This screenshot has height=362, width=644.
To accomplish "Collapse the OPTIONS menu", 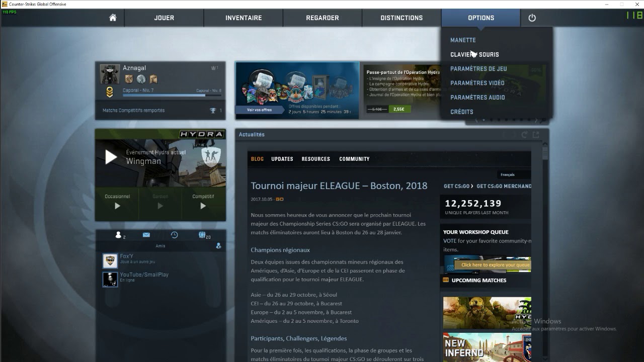I will coord(481,18).
